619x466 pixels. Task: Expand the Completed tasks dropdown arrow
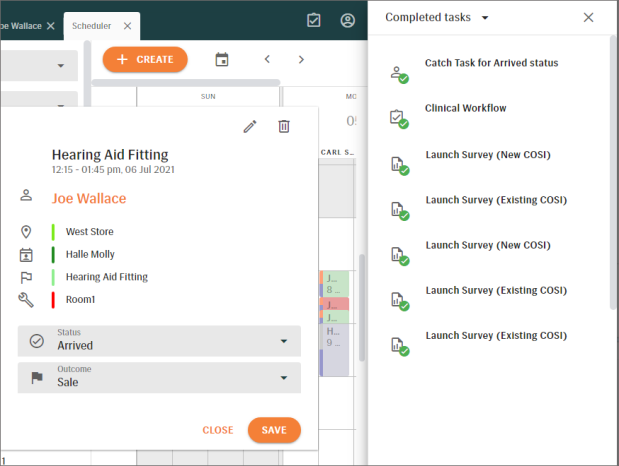pos(485,18)
